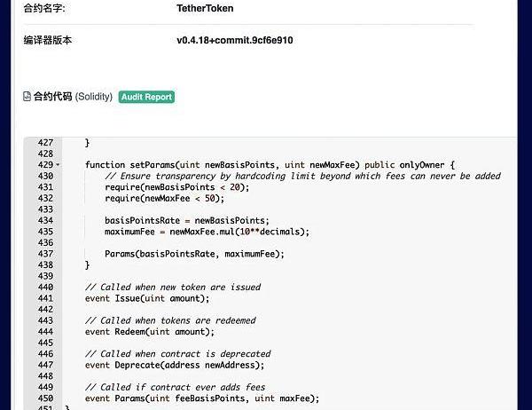Select contract name value "TetherToken"
This screenshot has height=410, width=532.
click(x=205, y=8)
